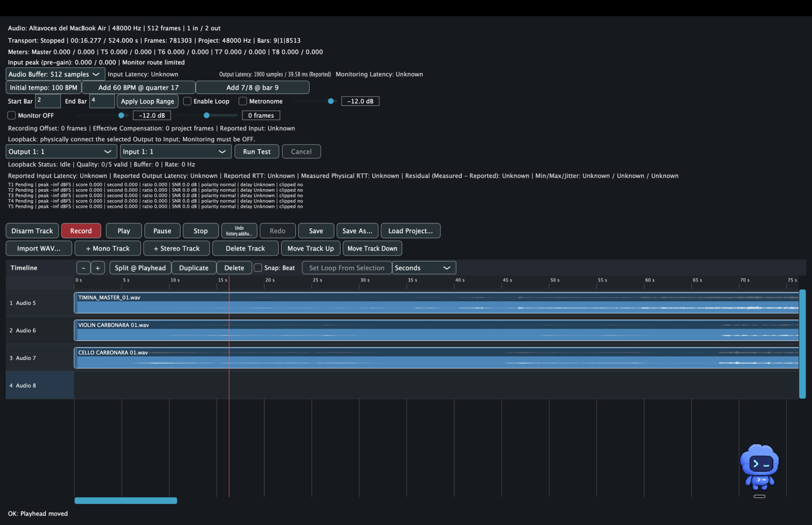Add a new Stereo Track
Viewport: 812px width, 525px height.
[x=176, y=248]
